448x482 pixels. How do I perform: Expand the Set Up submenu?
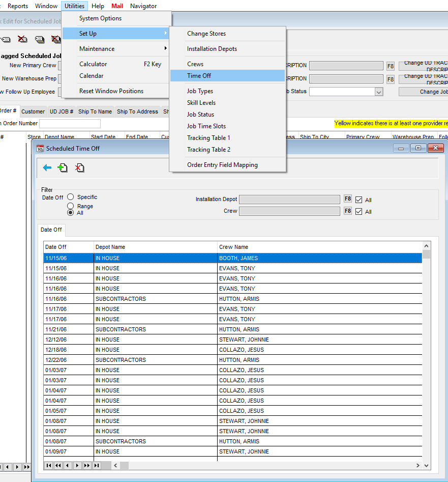tap(87, 33)
